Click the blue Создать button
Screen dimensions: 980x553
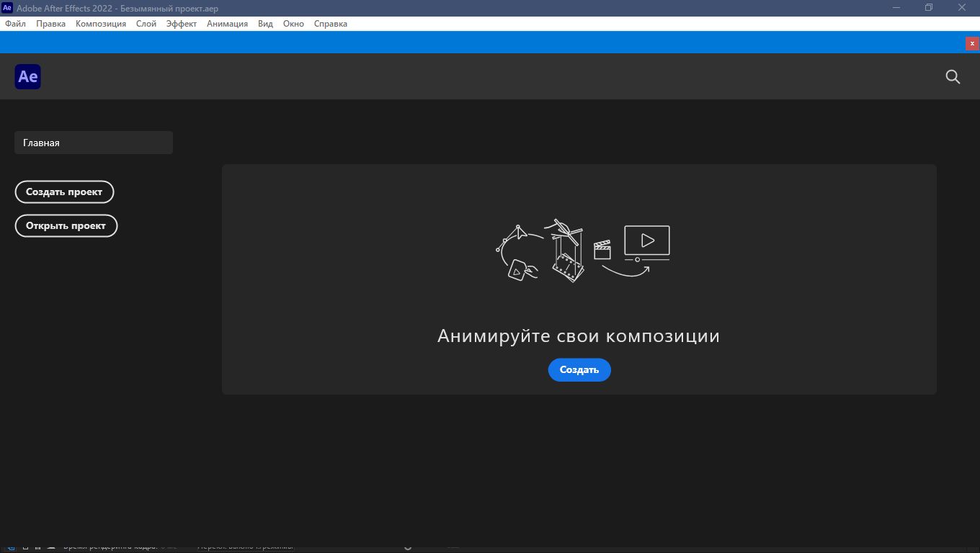pos(579,370)
